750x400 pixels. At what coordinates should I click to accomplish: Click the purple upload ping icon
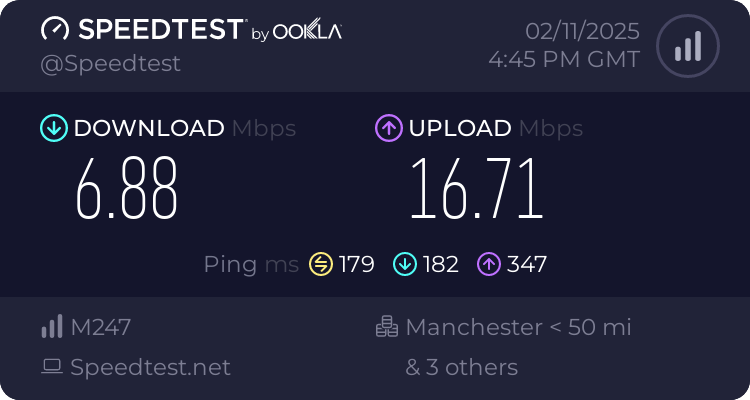(489, 264)
